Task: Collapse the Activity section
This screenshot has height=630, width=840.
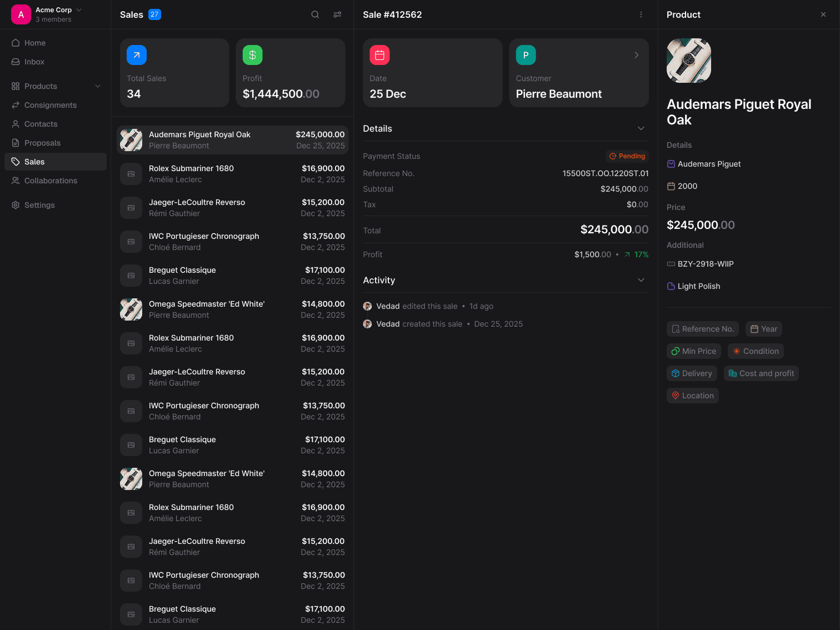Action: [x=641, y=280]
